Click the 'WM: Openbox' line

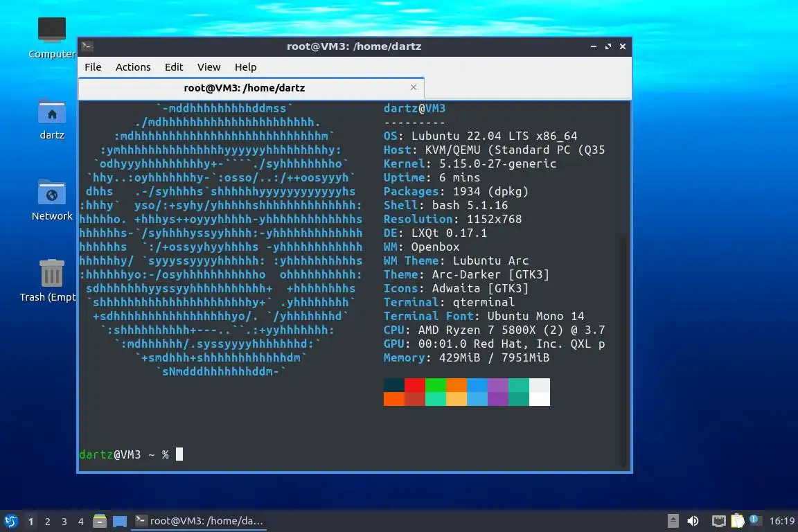point(421,247)
